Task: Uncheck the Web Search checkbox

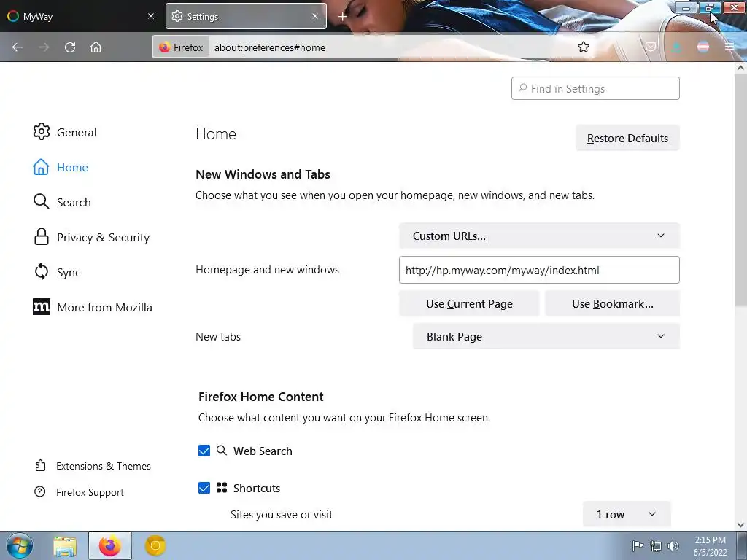Action: (204, 451)
